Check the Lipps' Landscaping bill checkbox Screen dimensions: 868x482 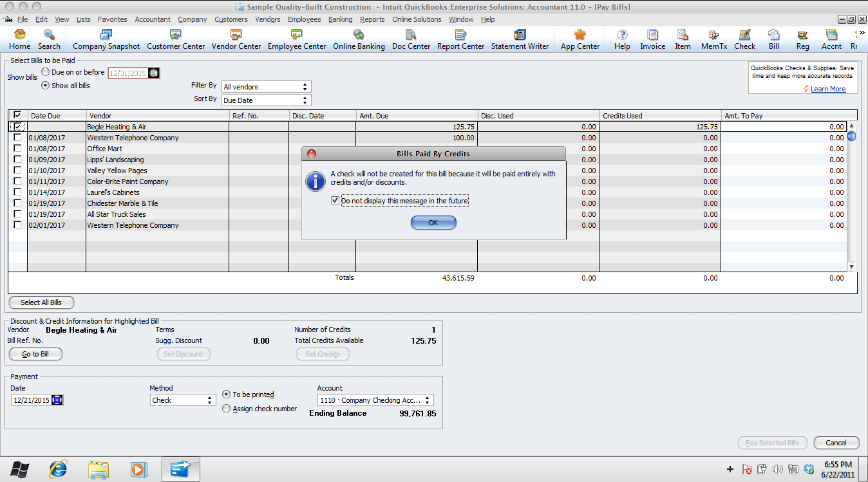17,160
